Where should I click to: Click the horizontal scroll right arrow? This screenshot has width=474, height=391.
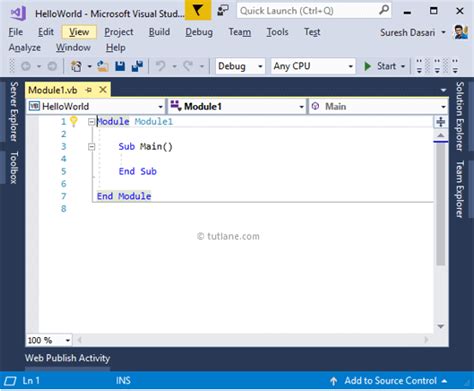click(426, 340)
